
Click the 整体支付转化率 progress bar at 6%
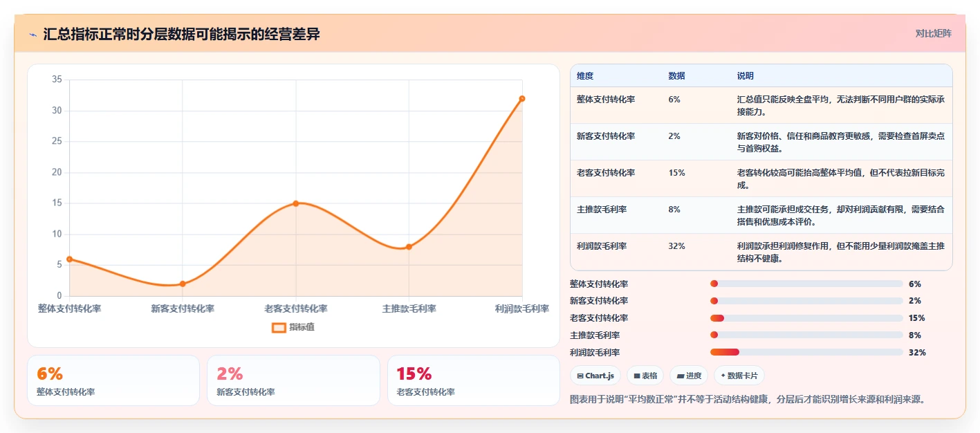point(806,284)
